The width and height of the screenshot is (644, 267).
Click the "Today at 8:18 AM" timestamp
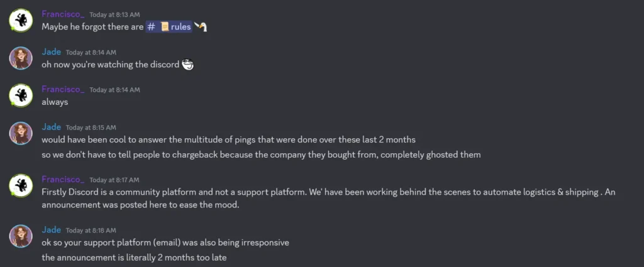91,231
